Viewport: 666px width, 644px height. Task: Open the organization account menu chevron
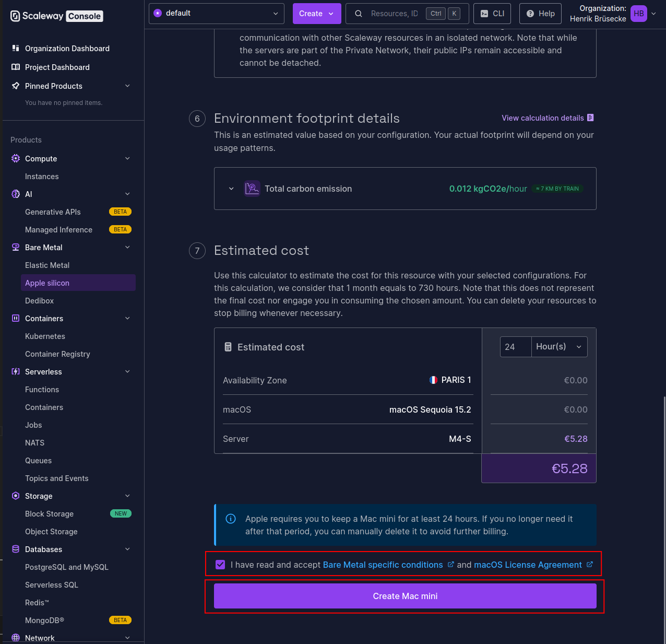click(x=653, y=14)
